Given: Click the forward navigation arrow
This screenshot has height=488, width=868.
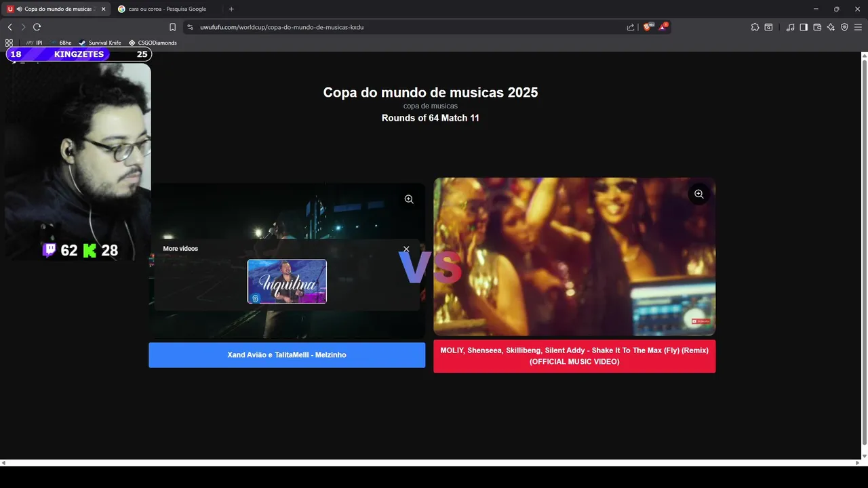Looking at the screenshot, I should pos(23,27).
